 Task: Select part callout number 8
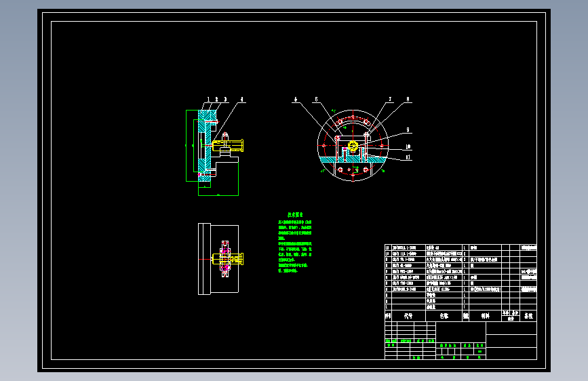tap(408, 100)
